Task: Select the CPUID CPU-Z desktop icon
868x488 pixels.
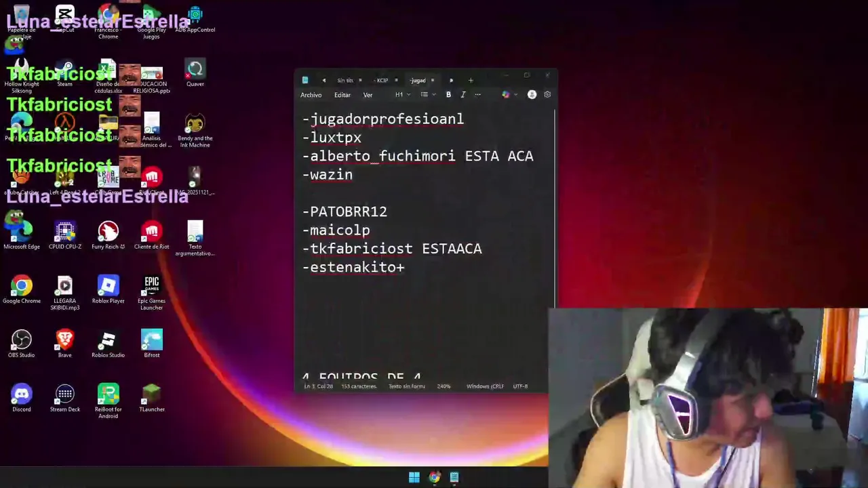Action: click(x=65, y=236)
